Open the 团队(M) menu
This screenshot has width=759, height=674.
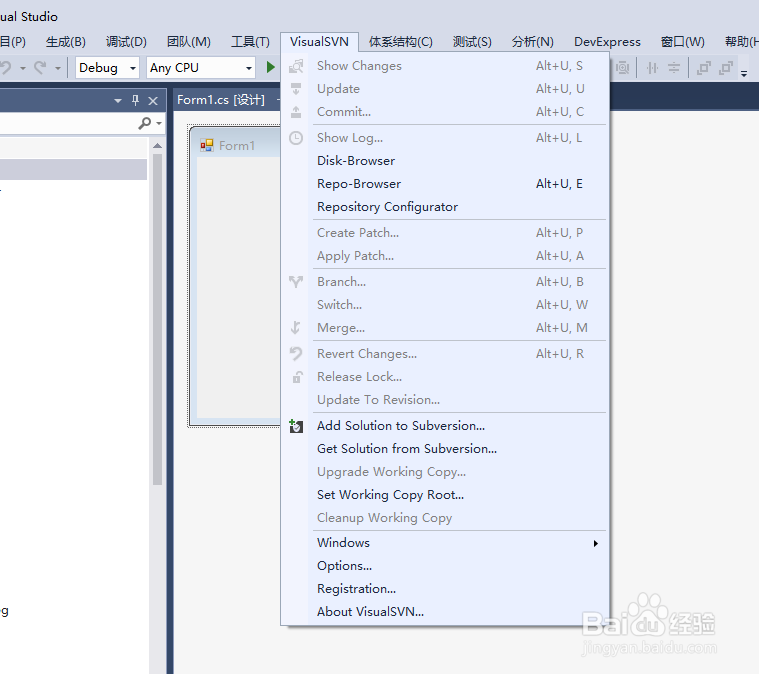[189, 42]
